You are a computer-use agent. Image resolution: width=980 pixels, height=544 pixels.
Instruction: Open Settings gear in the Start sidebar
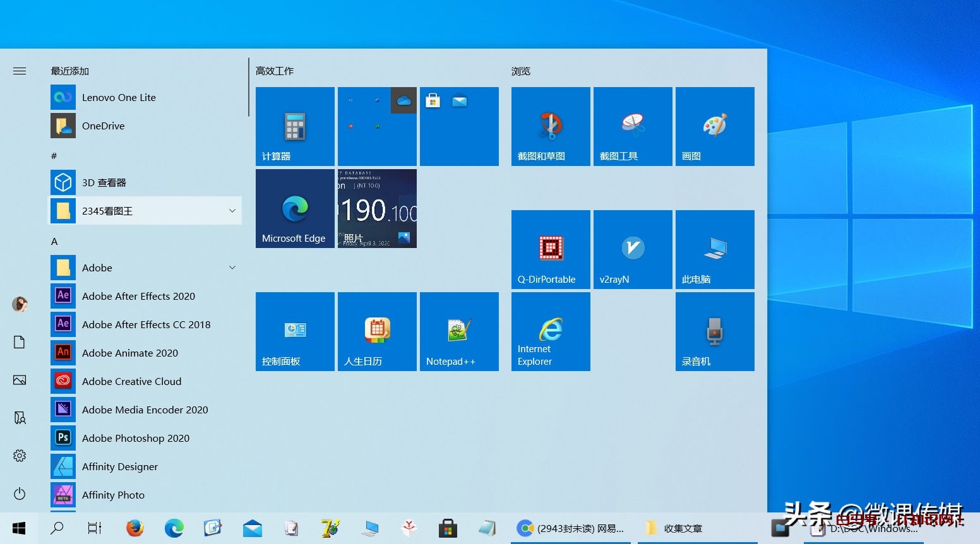pyautogui.click(x=20, y=456)
